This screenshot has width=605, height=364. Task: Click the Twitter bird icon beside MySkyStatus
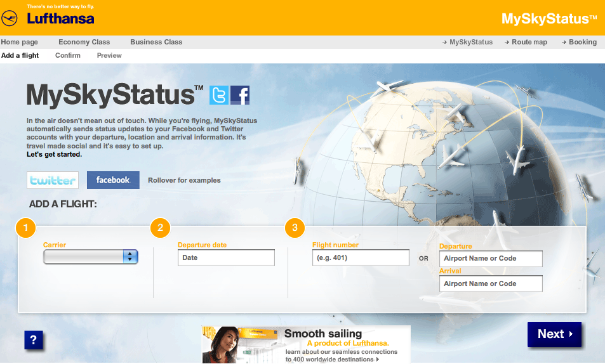point(219,95)
